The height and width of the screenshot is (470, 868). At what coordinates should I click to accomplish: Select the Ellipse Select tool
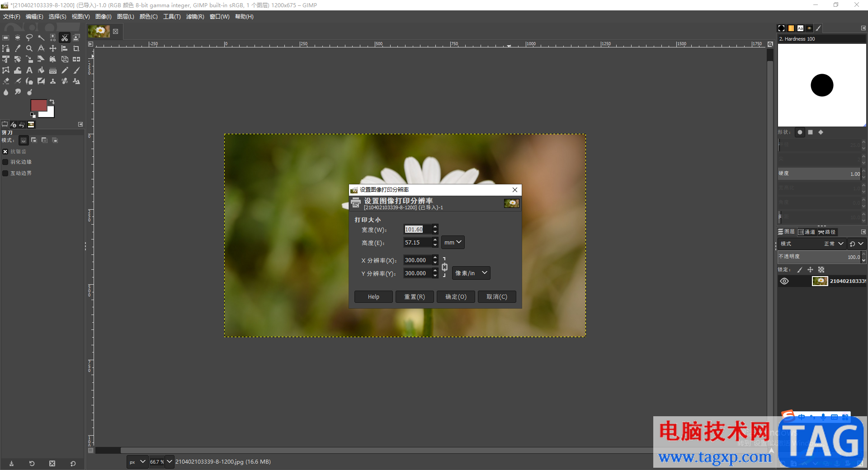pyautogui.click(x=18, y=38)
